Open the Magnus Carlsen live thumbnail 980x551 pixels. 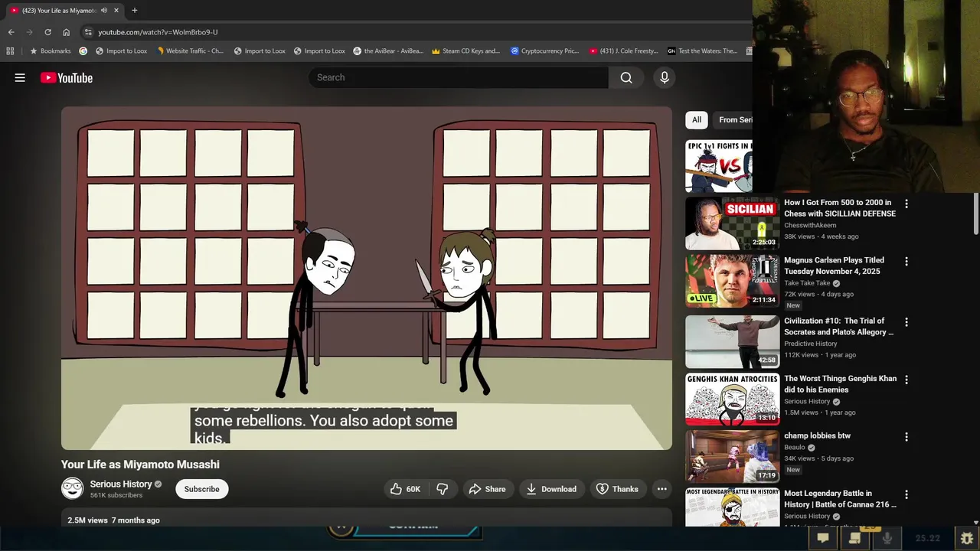tap(732, 281)
